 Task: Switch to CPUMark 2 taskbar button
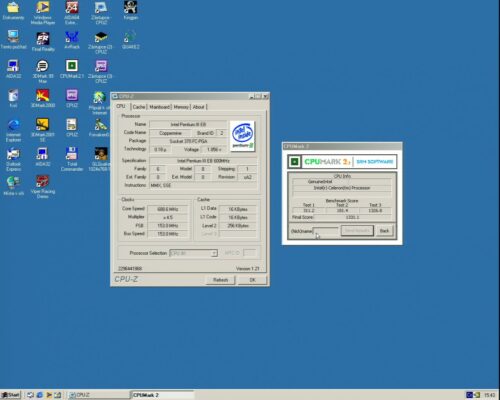[162, 395]
